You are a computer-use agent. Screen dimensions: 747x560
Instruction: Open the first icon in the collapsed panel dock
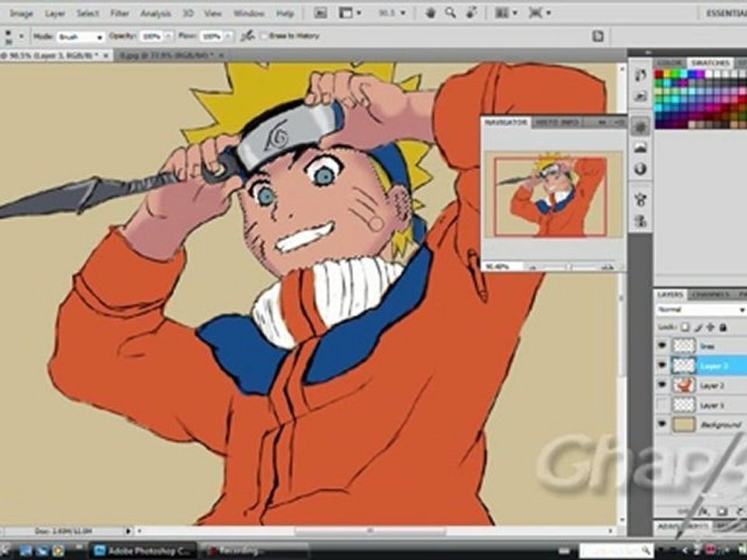640,75
